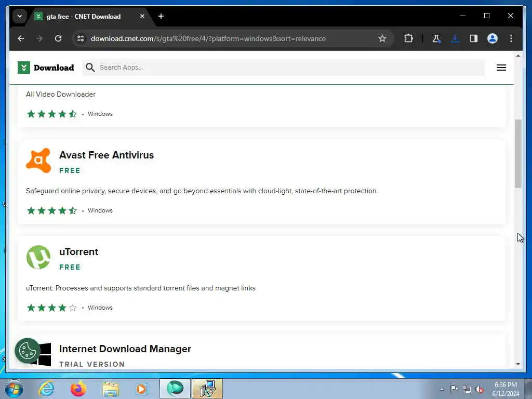
Task: Open the taskbar clock and date
Action: pyautogui.click(x=506, y=389)
